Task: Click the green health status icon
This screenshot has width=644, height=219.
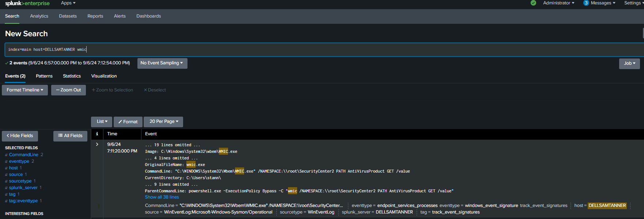Action: (x=533, y=3)
